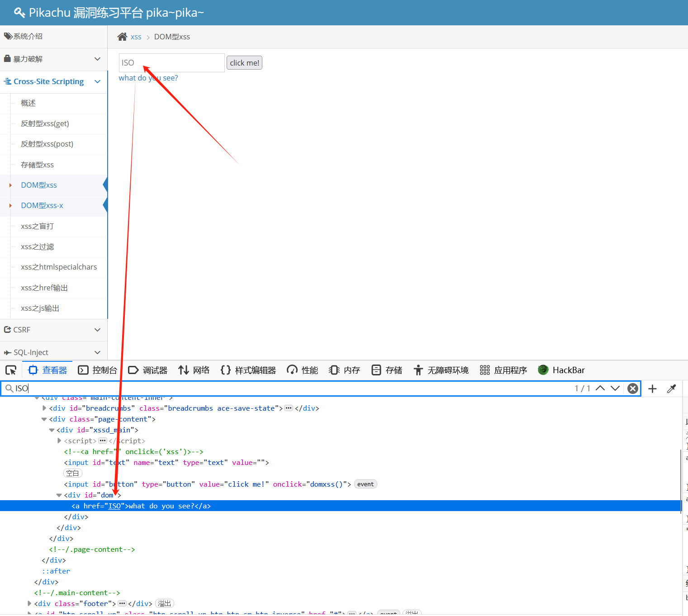This screenshot has height=616, width=688.
Task: Expand the breadcrumbs div node
Action: click(x=44, y=408)
